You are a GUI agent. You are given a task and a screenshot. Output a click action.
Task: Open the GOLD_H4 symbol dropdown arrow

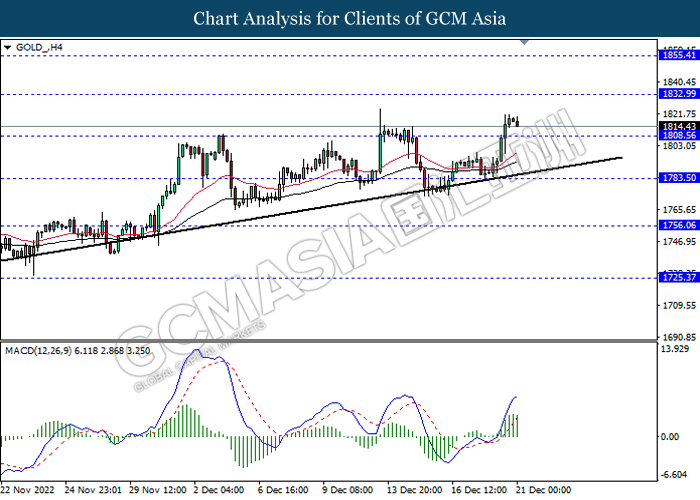pos(7,47)
